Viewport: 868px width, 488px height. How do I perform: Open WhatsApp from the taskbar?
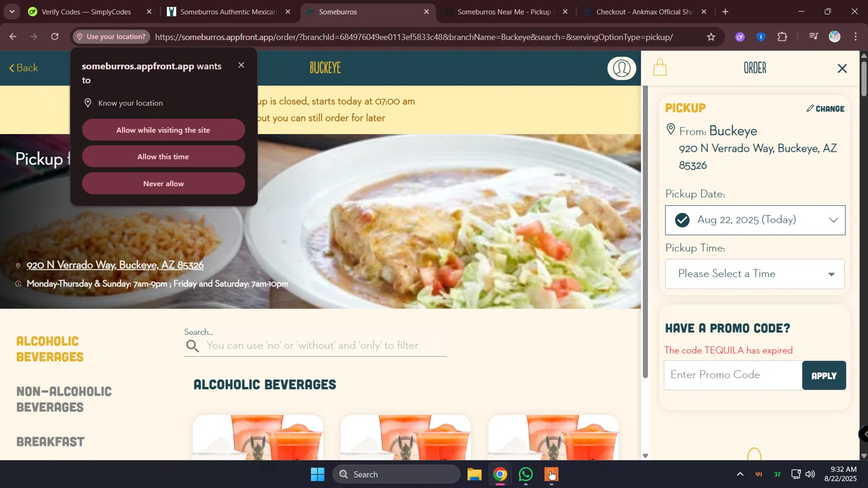click(526, 475)
